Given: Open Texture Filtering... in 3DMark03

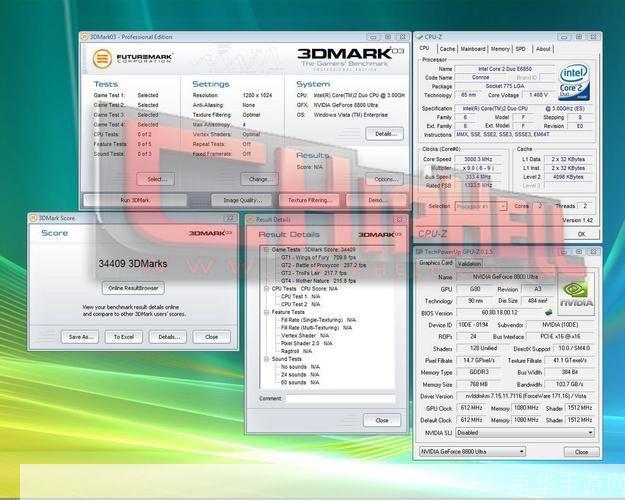Looking at the screenshot, I should pos(310,200).
